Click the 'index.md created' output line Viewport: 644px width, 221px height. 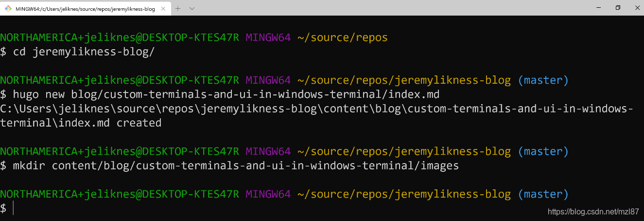[x=81, y=123]
